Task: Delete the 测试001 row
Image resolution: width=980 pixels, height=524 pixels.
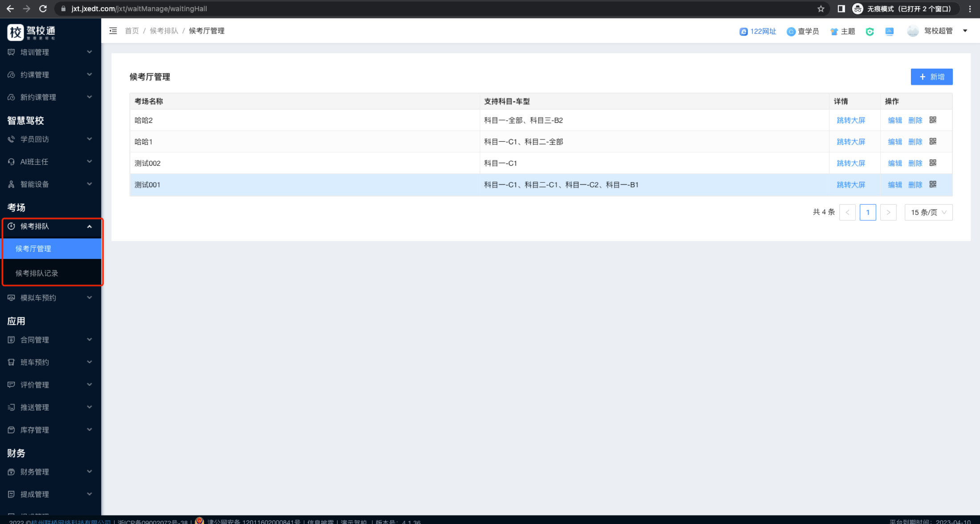Action: point(915,184)
